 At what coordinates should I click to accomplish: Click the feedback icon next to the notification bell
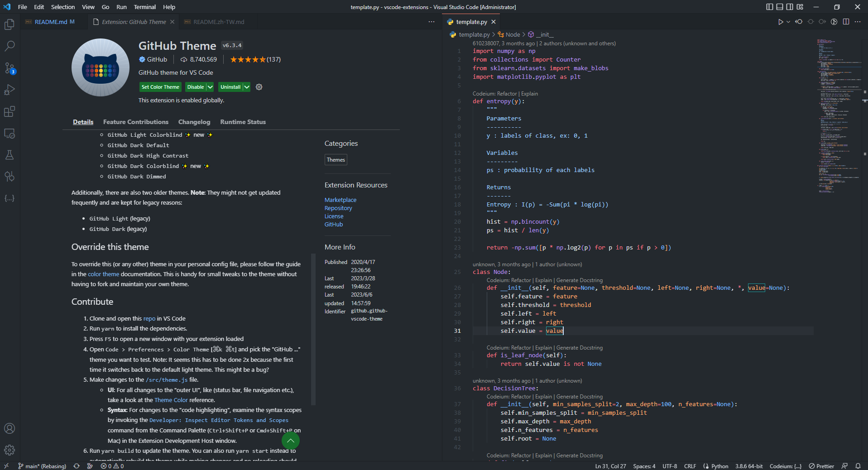point(844,466)
